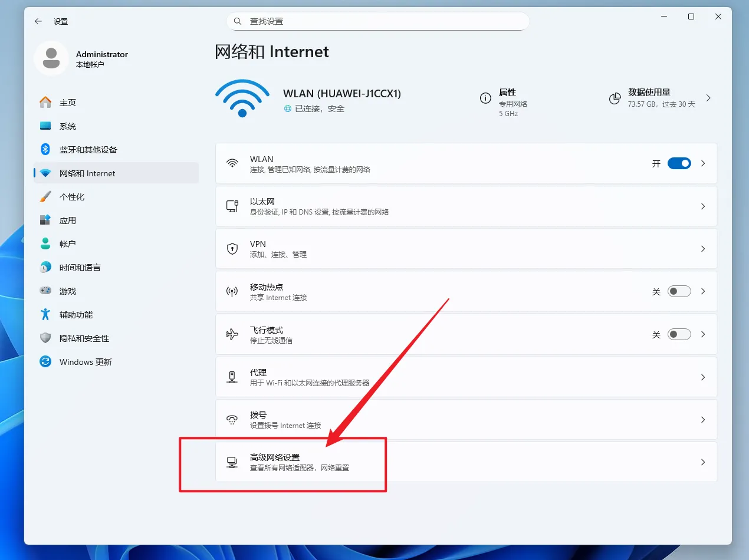Select 应用 in the sidebar

[116, 220]
